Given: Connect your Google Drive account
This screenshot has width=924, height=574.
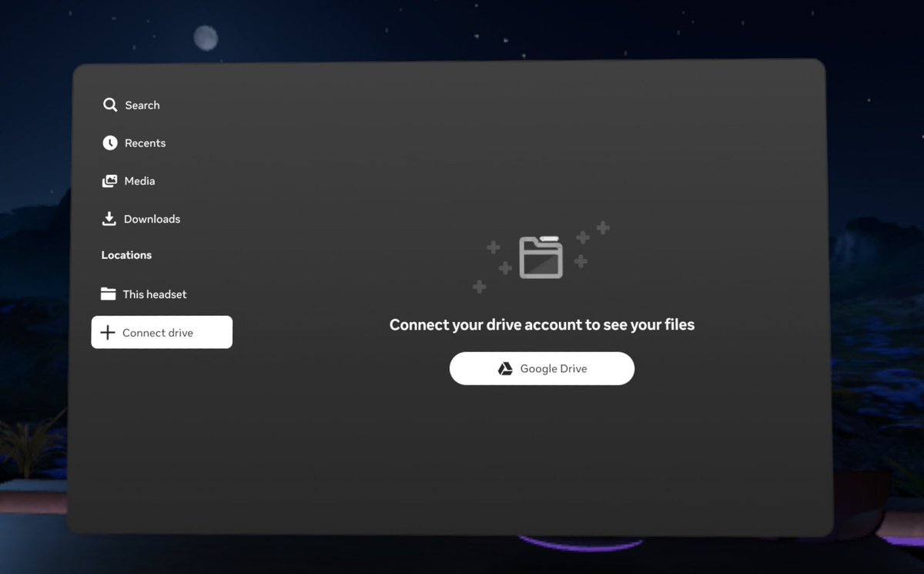Looking at the screenshot, I should 541,368.
